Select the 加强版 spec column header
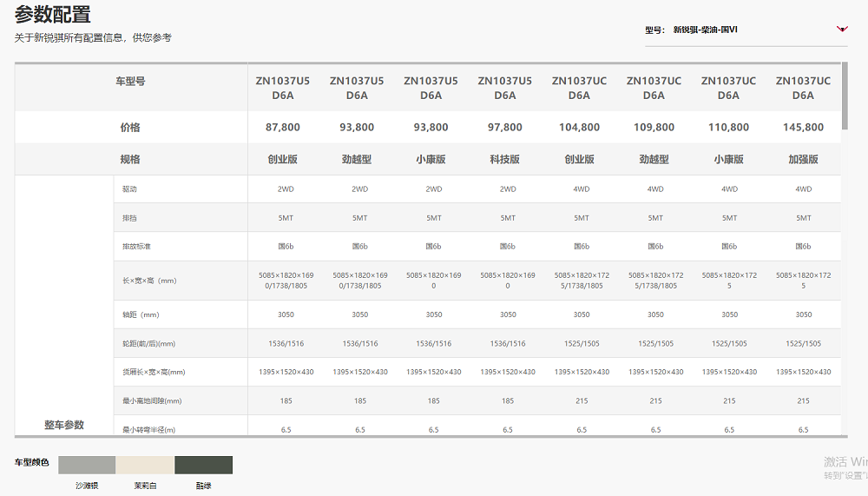The height and width of the screenshot is (496, 868). 803,160
